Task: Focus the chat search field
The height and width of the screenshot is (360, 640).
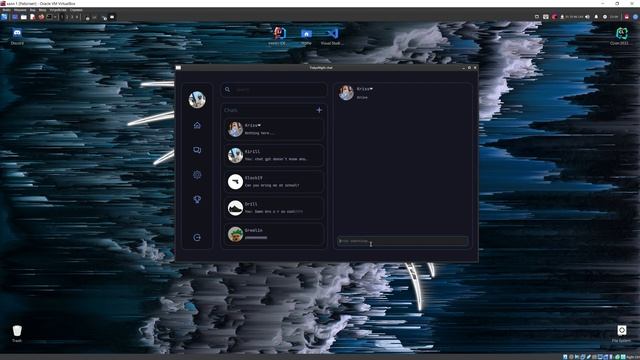Action: (274, 90)
